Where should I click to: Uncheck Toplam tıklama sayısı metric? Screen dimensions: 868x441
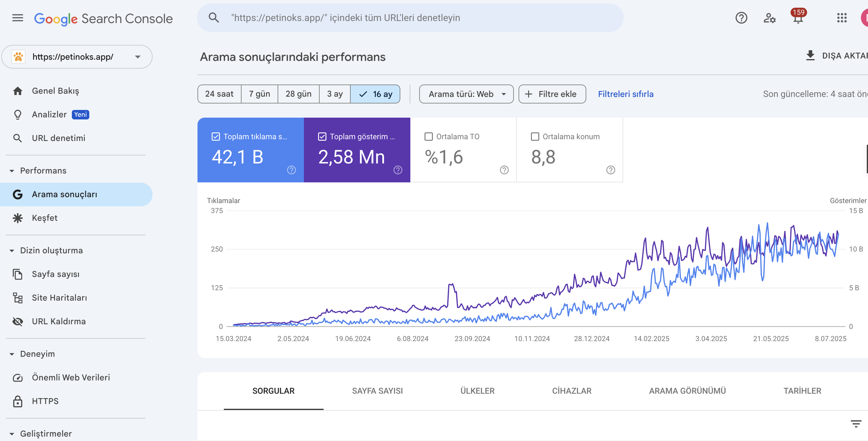(216, 137)
